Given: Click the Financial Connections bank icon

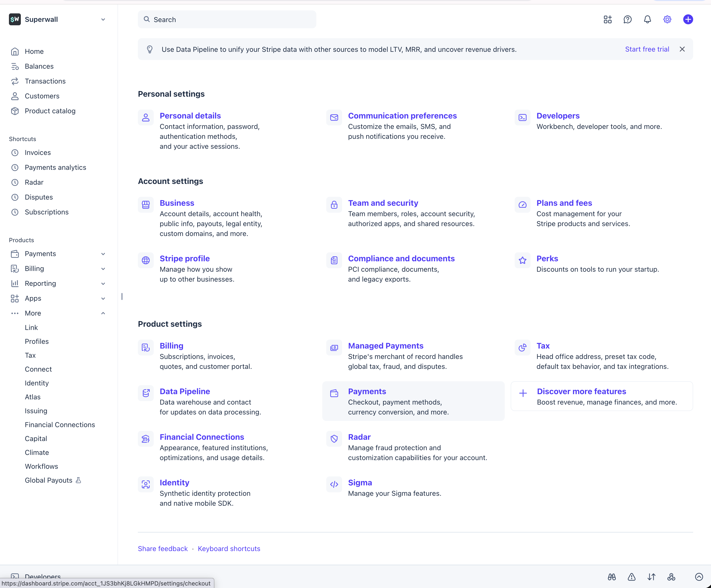Looking at the screenshot, I should pyautogui.click(x=146, y=439).
